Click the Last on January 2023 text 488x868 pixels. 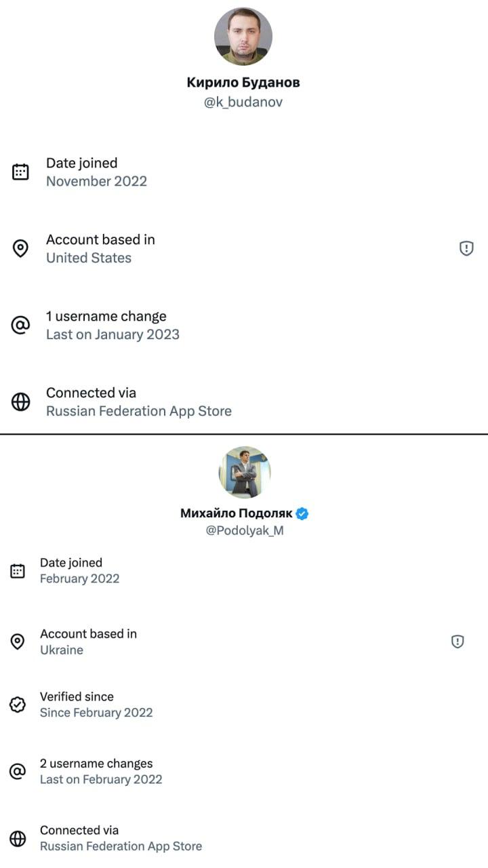[x=113, y=334]
